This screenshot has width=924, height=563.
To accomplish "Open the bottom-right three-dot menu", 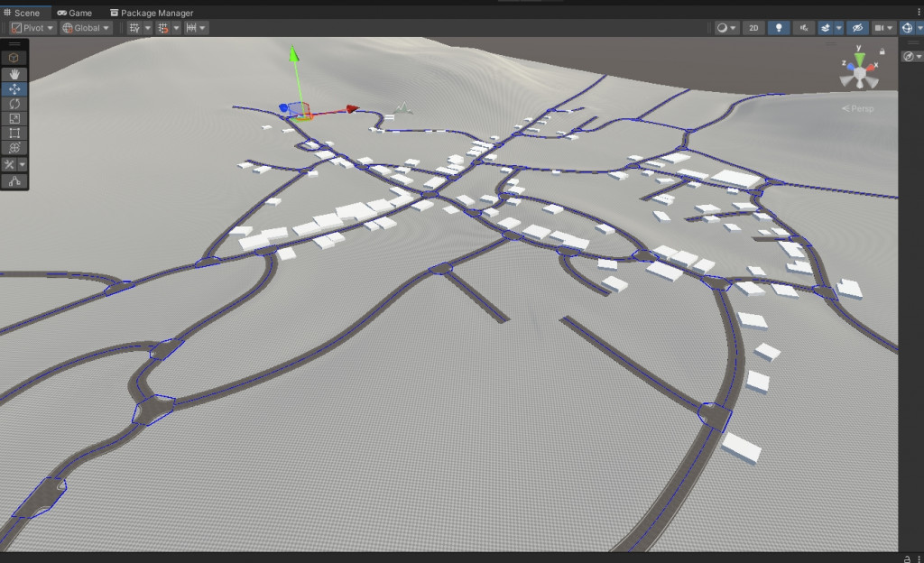I will tap(918, 558).
